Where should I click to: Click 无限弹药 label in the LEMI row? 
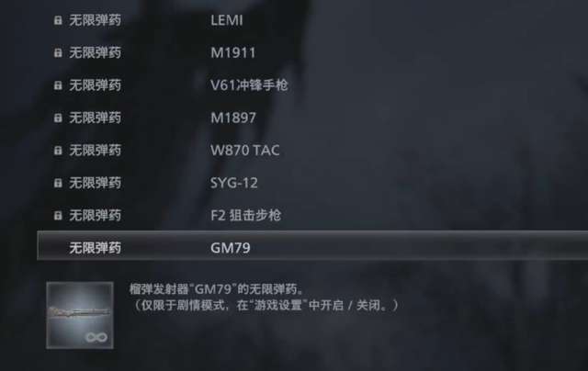pos(96,20)
